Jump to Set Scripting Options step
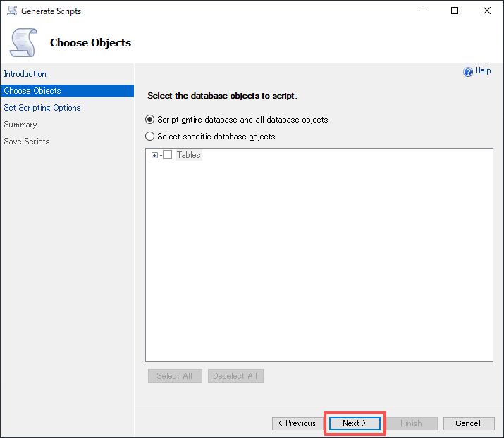The width and height of the screenshot is (504, 438). click(42, 108)
